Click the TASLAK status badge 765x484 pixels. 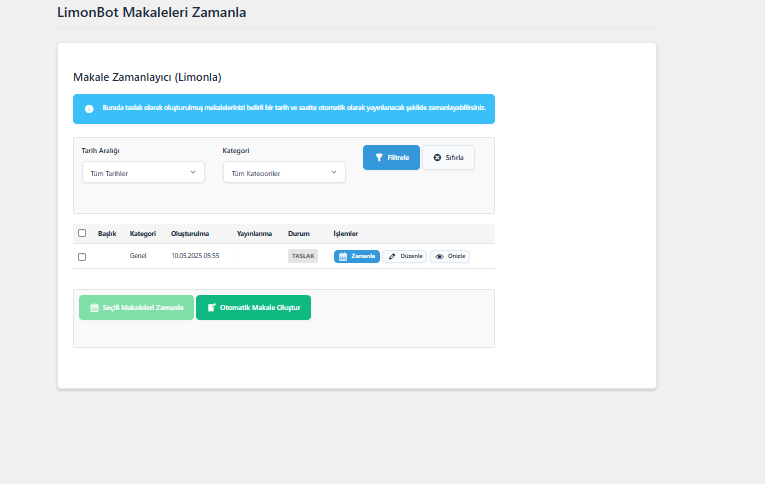coord(303,256)
